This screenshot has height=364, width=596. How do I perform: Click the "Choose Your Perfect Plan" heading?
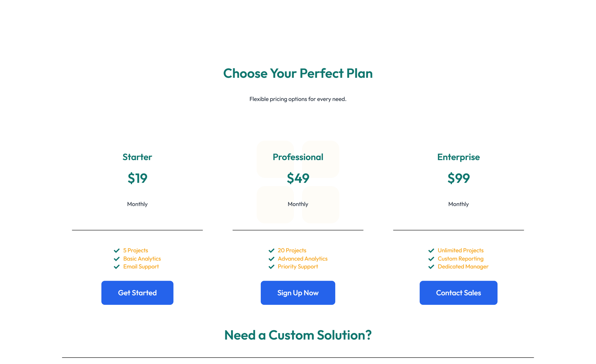(x=298, y=73)
